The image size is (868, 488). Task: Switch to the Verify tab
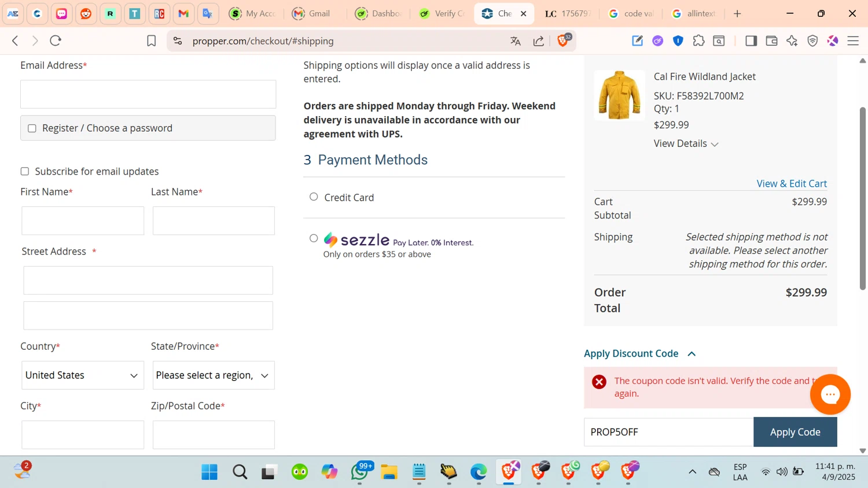pos(442,13)
